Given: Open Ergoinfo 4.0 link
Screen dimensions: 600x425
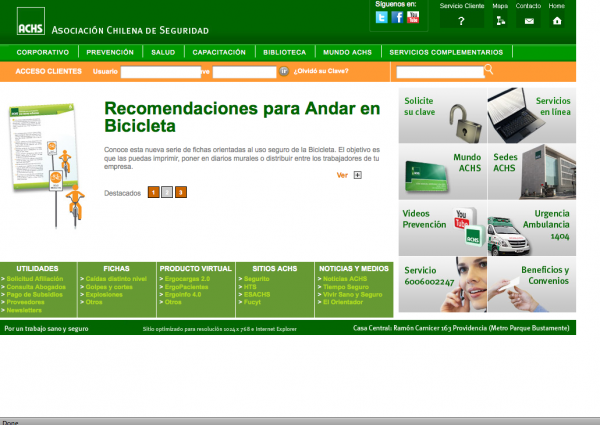Looking at the screenshot, I should tap(183, 295).
